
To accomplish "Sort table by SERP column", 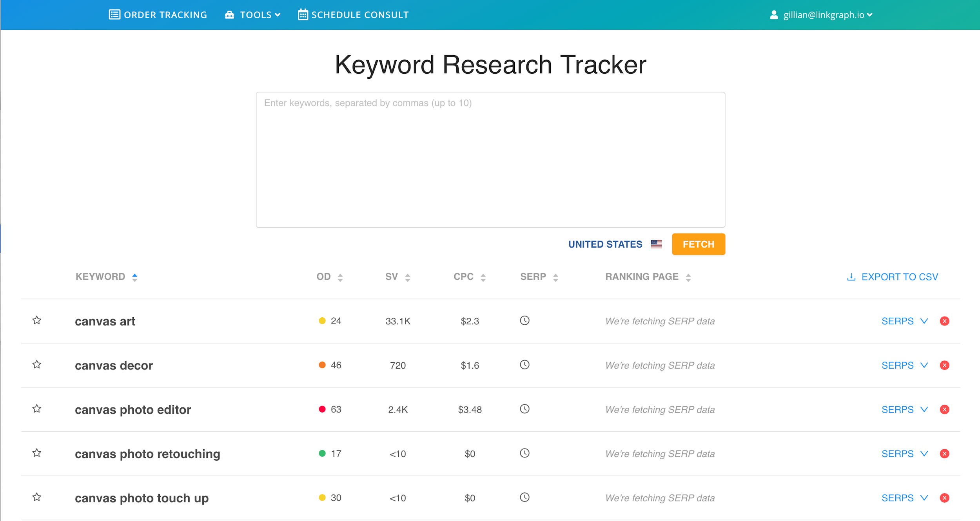I will tap(539, 277).
